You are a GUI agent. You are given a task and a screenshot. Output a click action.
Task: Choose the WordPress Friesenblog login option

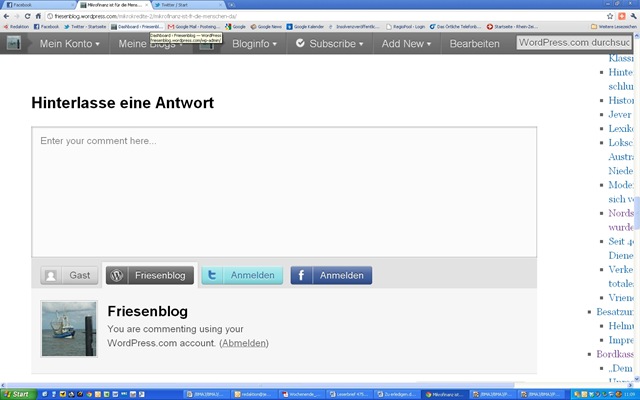[x=149, y=275]
